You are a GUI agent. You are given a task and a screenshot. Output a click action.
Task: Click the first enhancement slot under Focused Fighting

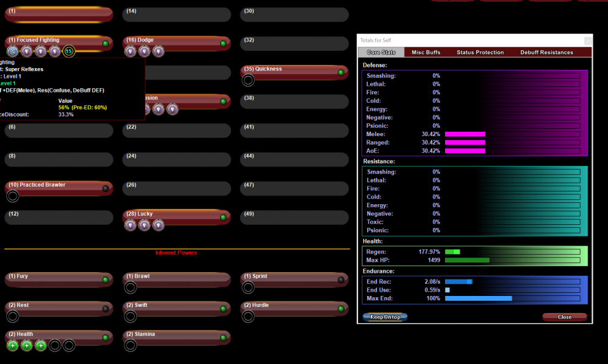pyautogui.click(x=13, y=52)
